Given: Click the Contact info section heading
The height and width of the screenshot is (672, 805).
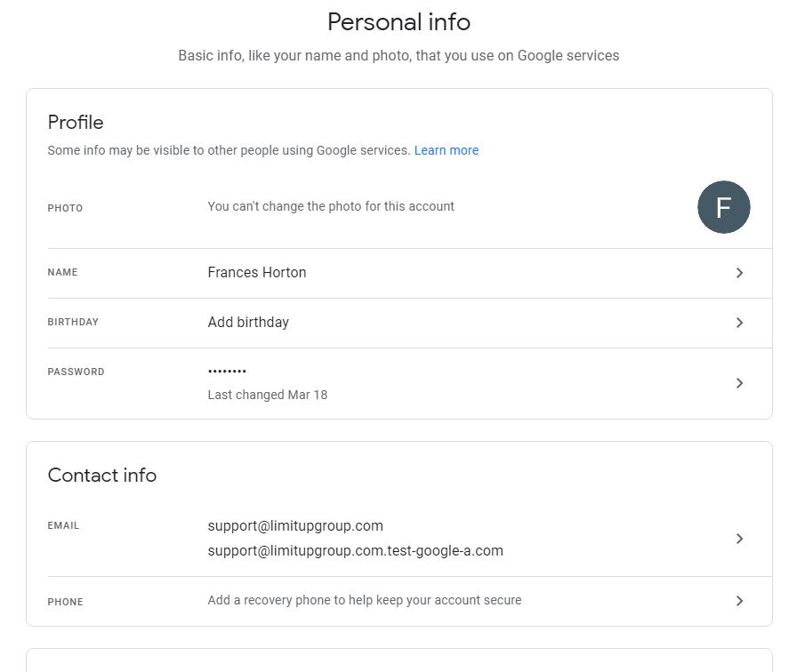Looking at the screenshot, I should pos(101,475).
